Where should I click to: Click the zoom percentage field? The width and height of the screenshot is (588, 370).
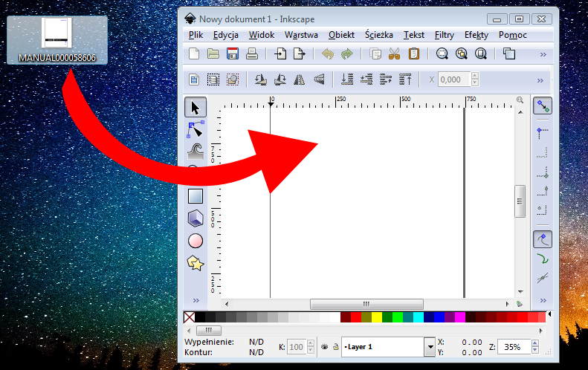coord(514,347)
